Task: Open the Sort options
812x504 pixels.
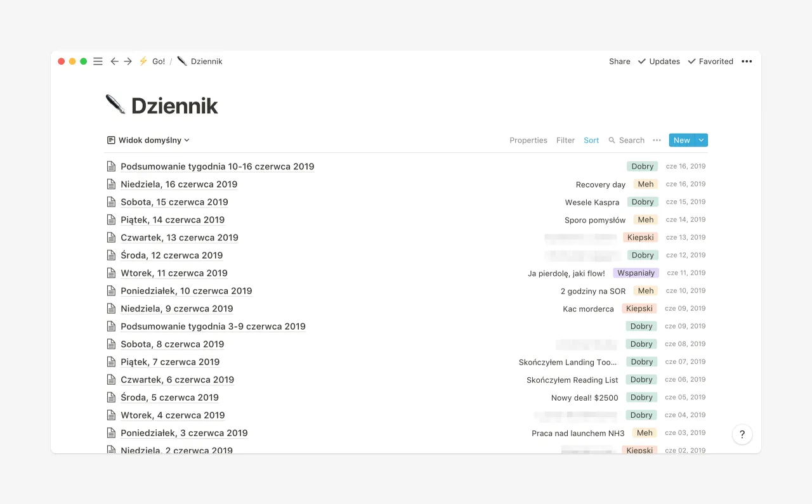Action: click(591, 141)
